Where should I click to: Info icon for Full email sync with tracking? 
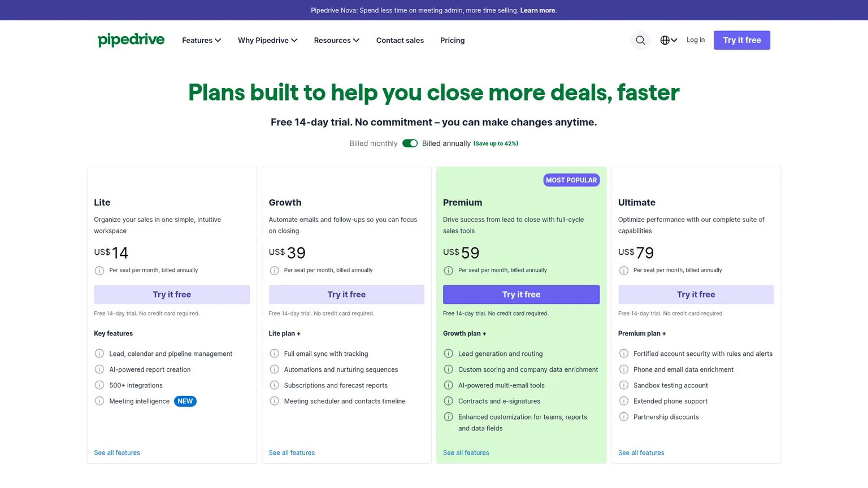point(274,354)
